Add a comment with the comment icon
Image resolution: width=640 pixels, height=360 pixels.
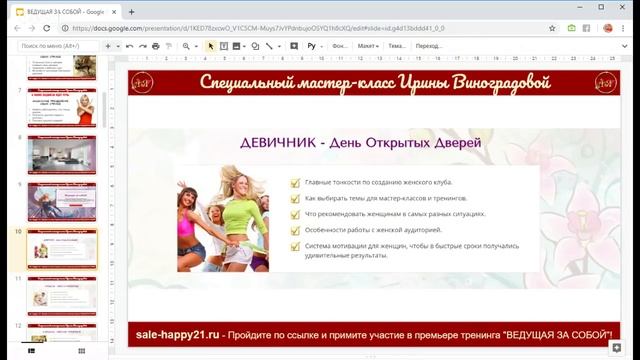pos(294,46)
